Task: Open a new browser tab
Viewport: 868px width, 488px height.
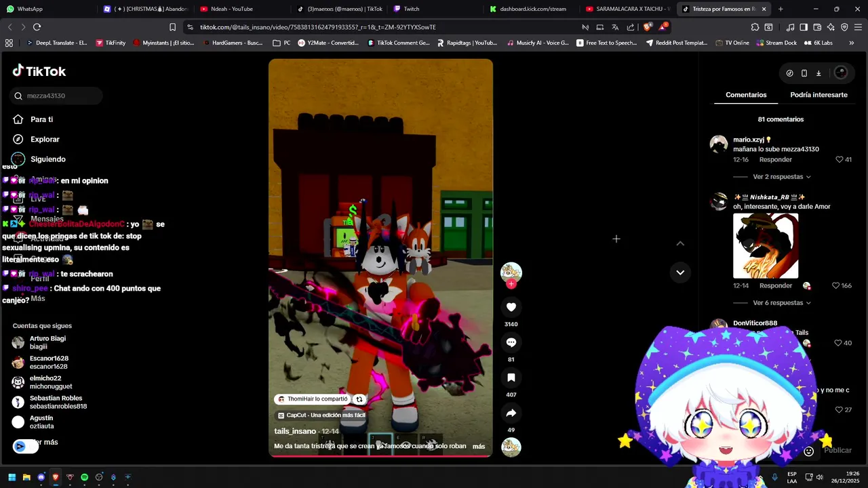Action: 781,9
